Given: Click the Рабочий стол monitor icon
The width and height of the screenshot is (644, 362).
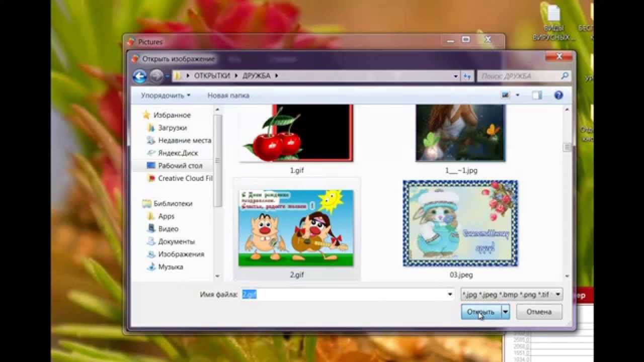Looking at the screenshot, I should point(151,165).
